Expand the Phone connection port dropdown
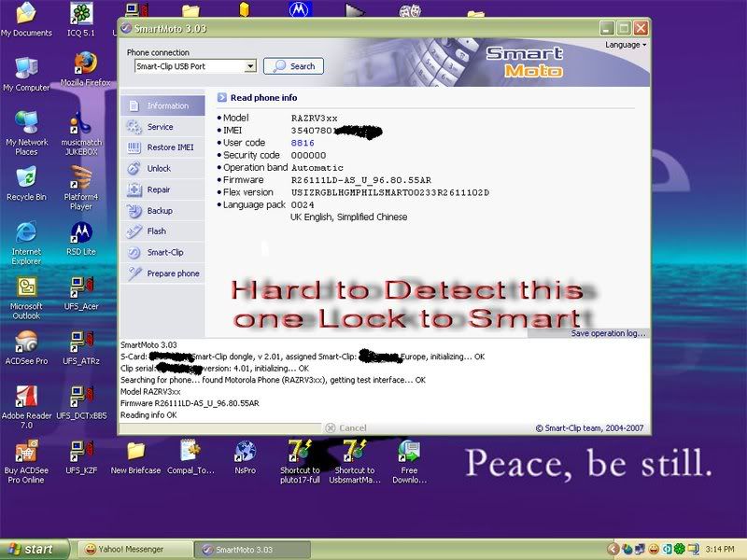 pyautogui.click(x=250, y=66)
